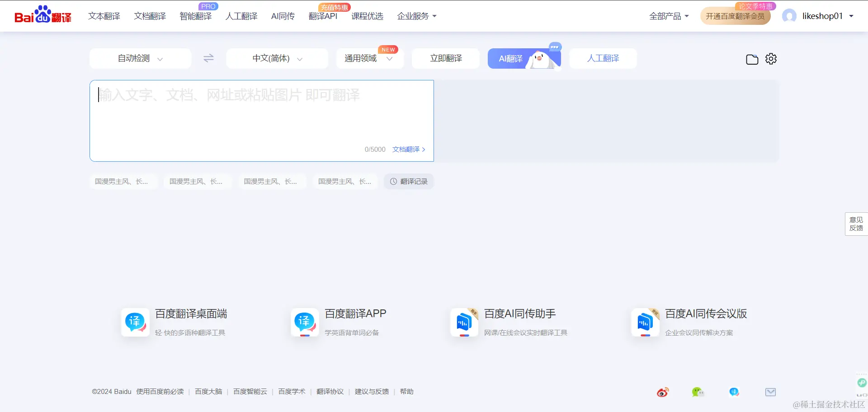This screenshot has height=412, width=868.
Task: Click the blue translate app icon in footer
Action: tap(734, 392)
